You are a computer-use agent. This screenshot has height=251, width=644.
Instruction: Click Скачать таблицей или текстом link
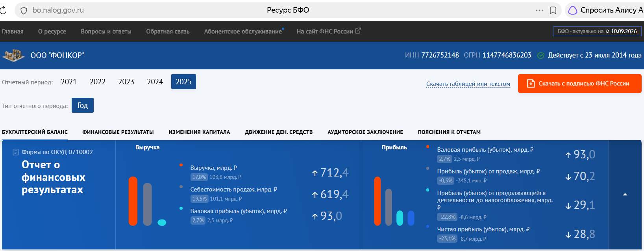tap(468, 84)
